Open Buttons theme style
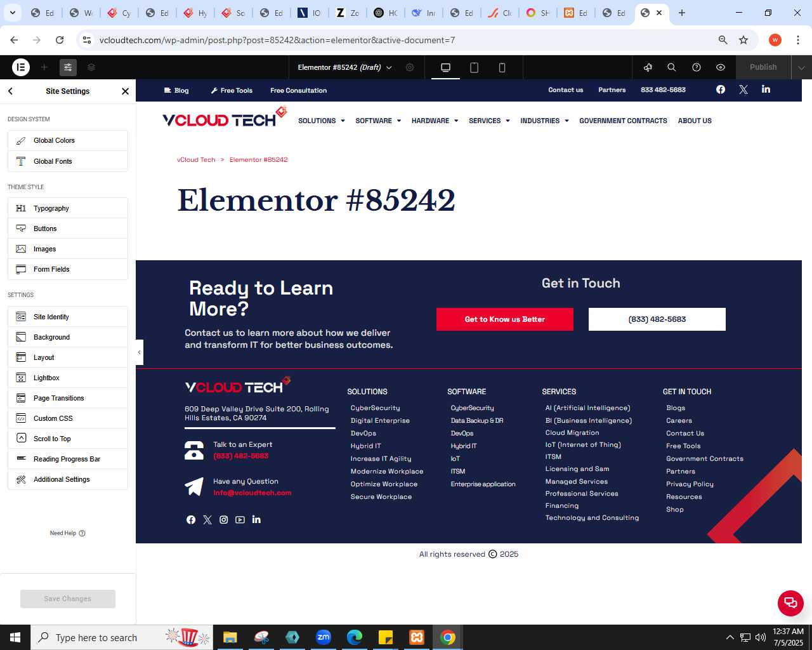 (68, 229)
